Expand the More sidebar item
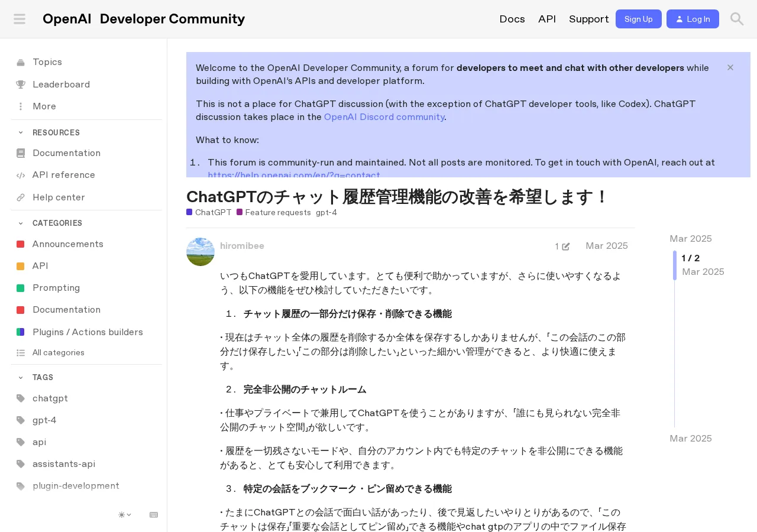Viewport: 757px width, 532px height. (x=86, y=106)
